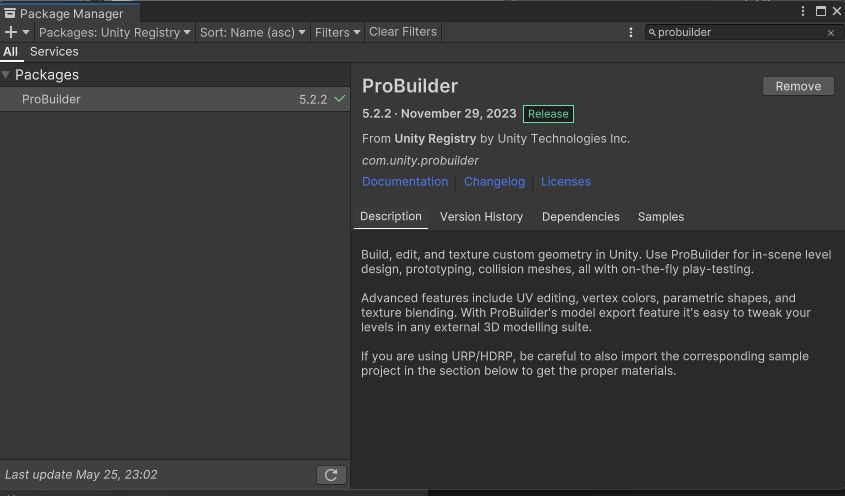Click the search magnifier icon
The width and height of the screenshot is (845, 496).
[x=652, y=32]
